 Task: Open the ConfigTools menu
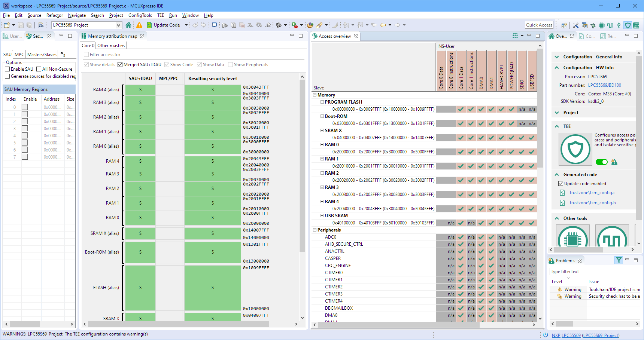coord(140,15)
